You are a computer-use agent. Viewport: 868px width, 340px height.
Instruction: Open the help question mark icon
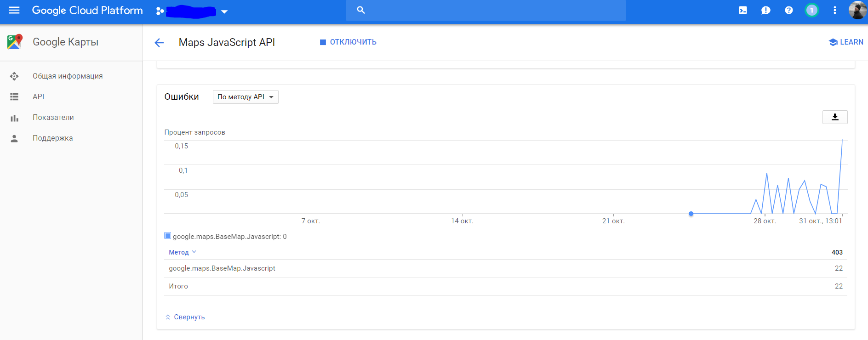click(789, 10)
